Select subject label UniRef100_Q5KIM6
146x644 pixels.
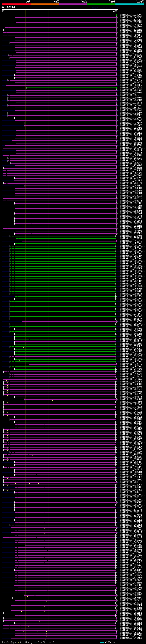click(x=131, y=77)
